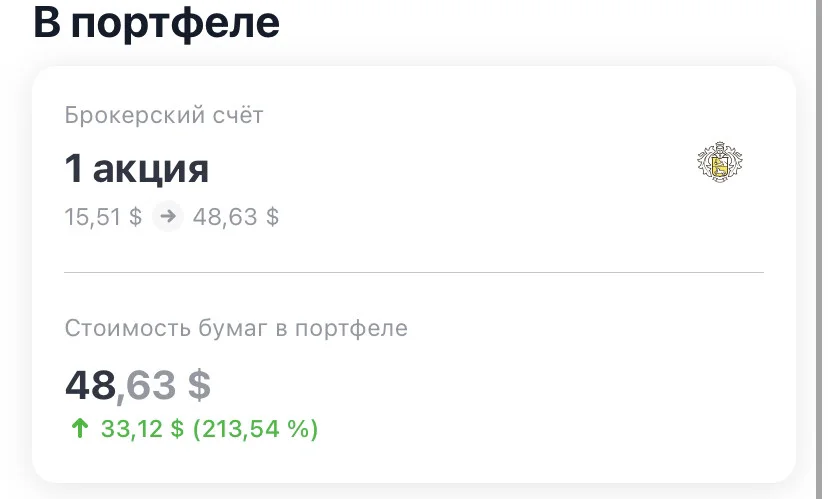Click the word акция in holdings count

(x=151, y=170)
